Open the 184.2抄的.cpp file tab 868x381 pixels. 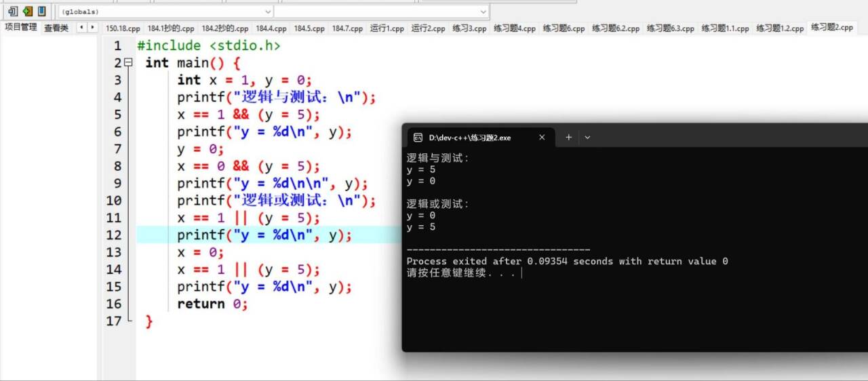[225, 28]
